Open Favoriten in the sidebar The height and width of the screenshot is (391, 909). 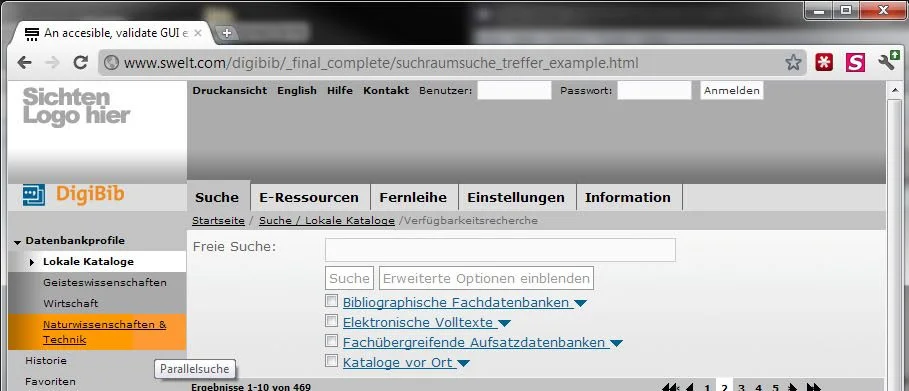[x=50, y=382]
